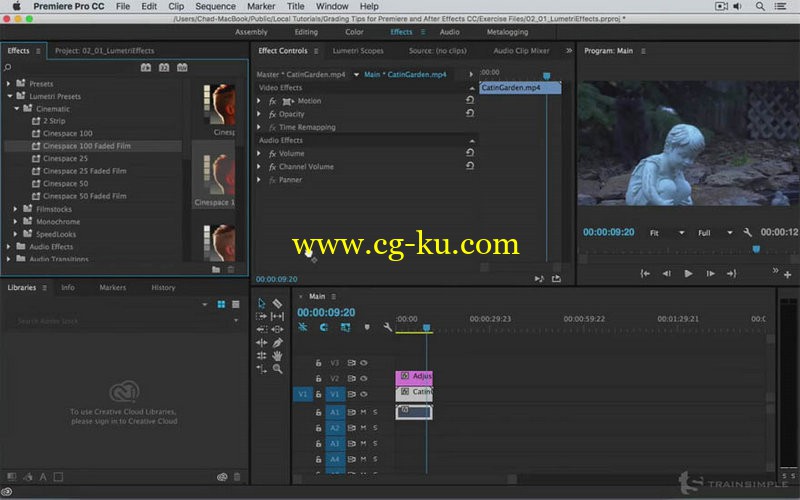Open the Fit zoom level dropdown
The width and height of the screenshot is (800, 500).
pyautogui.click(x=666, y=233)
